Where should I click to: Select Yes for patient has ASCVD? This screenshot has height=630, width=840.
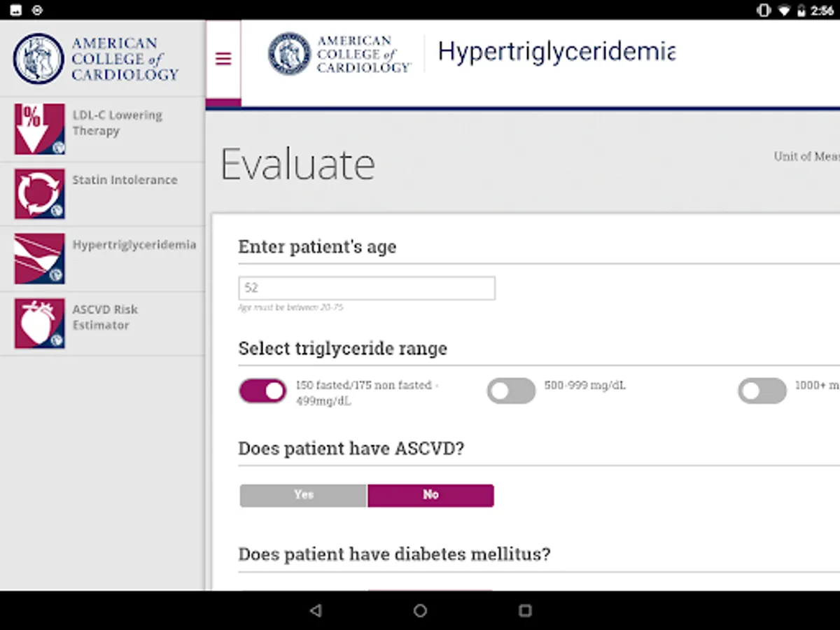click(303, 496)
